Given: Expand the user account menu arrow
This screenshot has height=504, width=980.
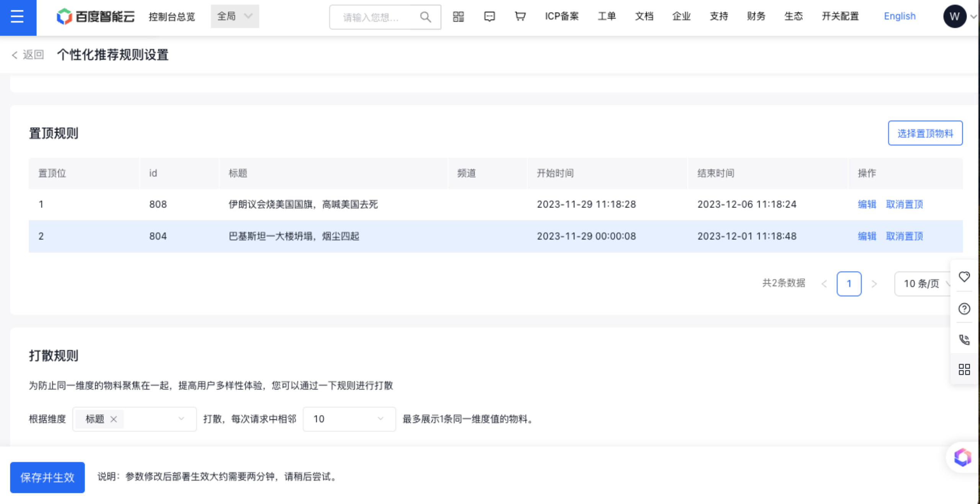Looking at the screenshot, I should (x=973, y=17).
